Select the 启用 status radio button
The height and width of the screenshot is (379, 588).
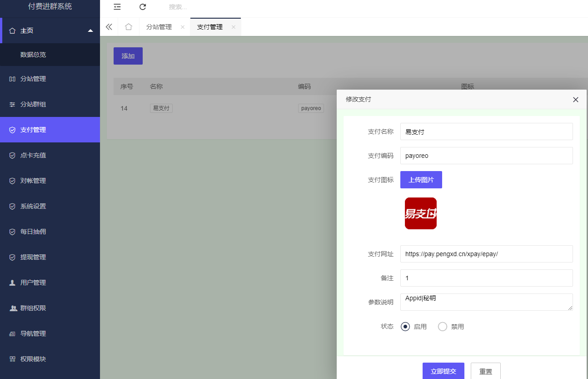[x=405, y=327]
